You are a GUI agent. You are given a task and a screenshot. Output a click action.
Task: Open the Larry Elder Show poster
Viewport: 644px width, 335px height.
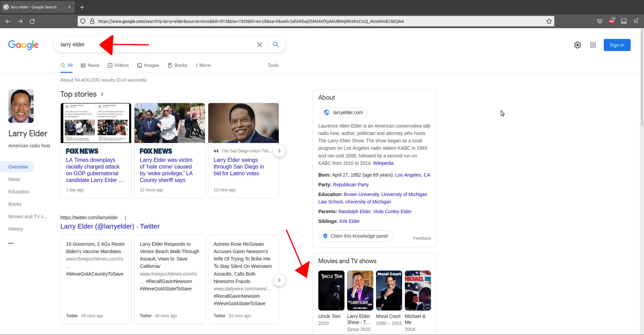(360, 290)
